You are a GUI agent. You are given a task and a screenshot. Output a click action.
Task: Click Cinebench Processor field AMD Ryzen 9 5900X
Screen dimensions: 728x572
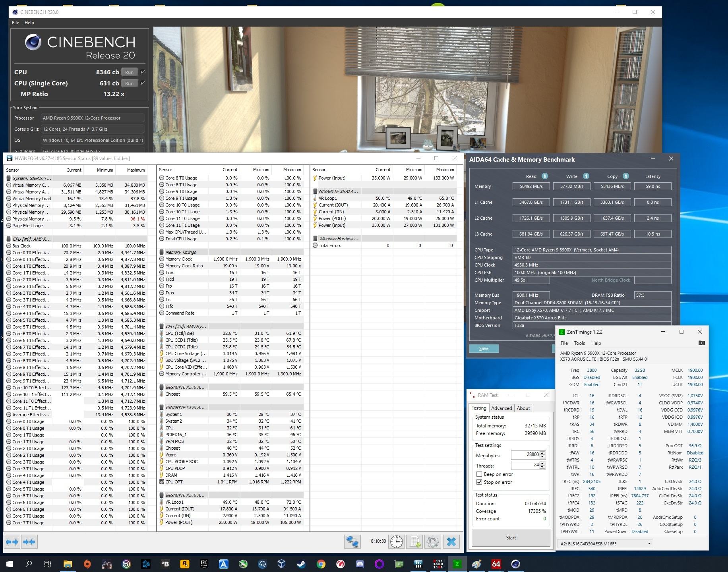click(x=93, y=118)
